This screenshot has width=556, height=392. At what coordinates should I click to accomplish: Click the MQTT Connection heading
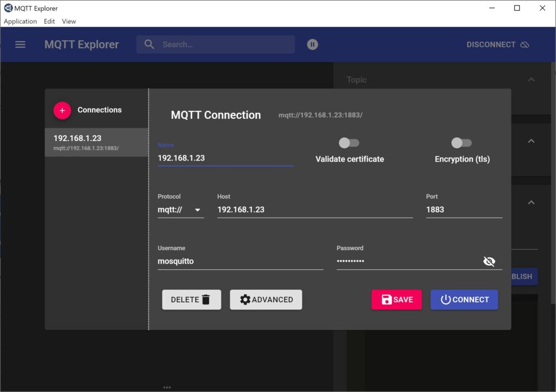[x=216, y=115]
